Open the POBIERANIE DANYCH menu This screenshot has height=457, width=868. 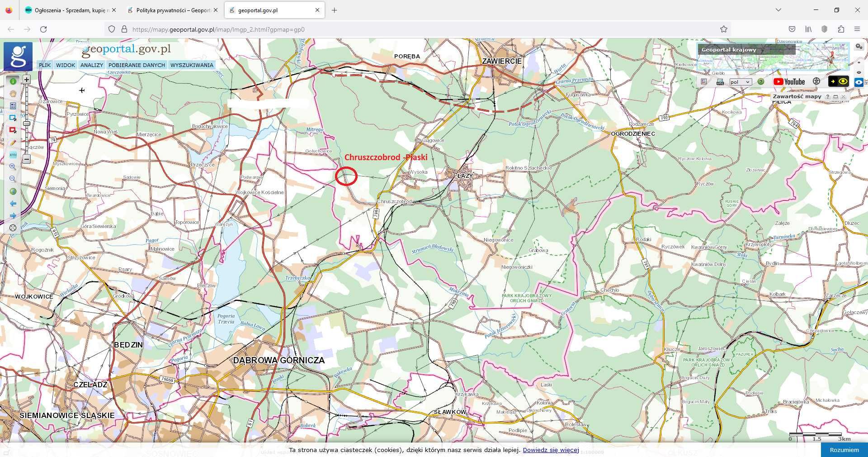137,65
